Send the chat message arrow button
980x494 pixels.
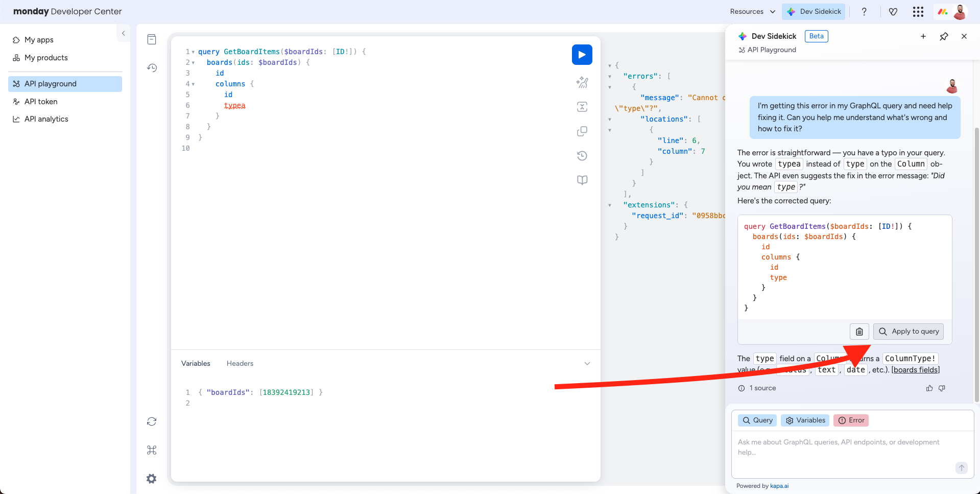(962, 467)
